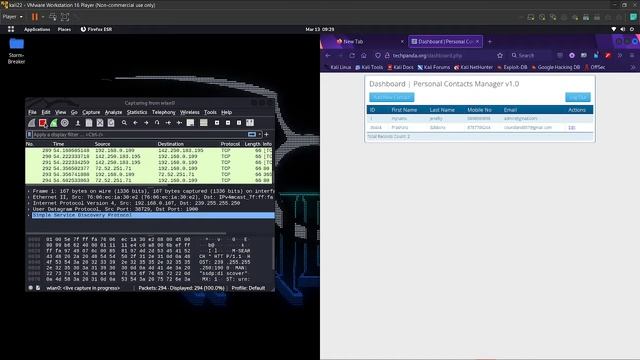Go forward to next packet arrow
This screenshot has width=640, height=360.
[146, 123]
